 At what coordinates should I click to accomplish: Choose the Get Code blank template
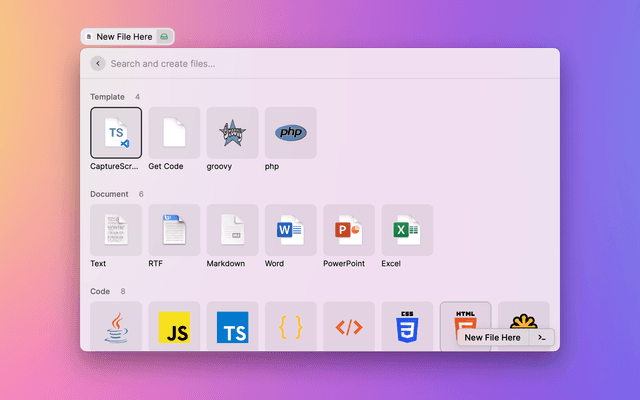[x=174, y=133]
